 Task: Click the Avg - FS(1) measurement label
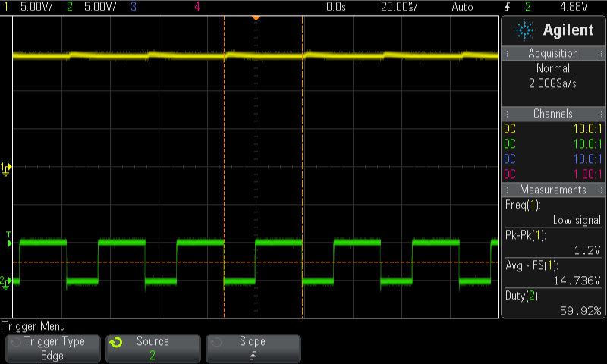532,265
